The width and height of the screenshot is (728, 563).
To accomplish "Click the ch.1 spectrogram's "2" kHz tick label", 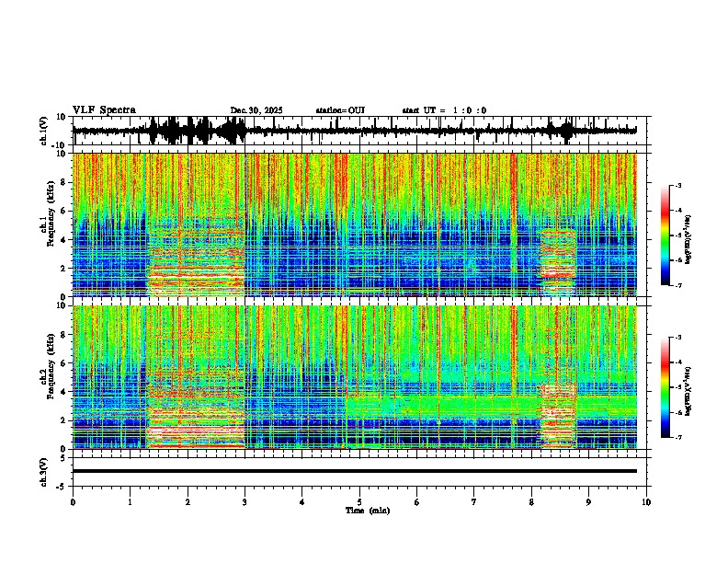I will pos(64,269).
